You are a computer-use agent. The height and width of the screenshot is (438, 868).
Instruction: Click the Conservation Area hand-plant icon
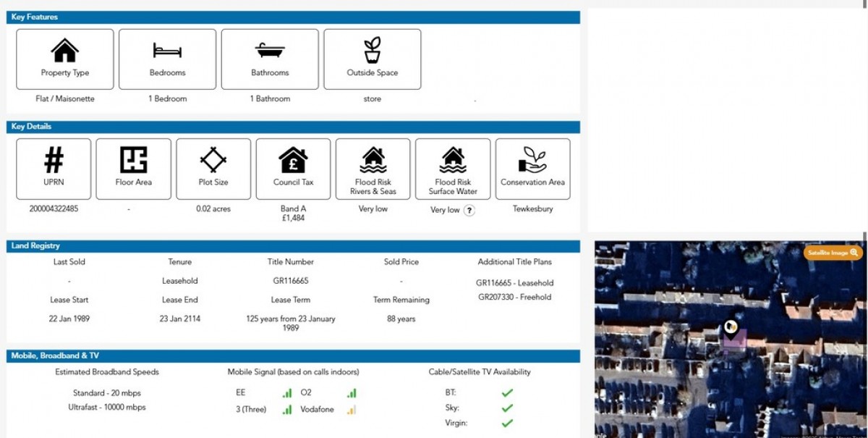pyautogui.click(x=532, y=160)
